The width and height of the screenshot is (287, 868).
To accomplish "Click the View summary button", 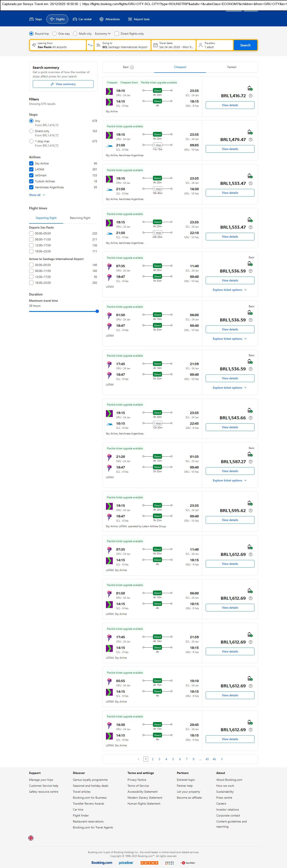I will [x=63, y=84].
